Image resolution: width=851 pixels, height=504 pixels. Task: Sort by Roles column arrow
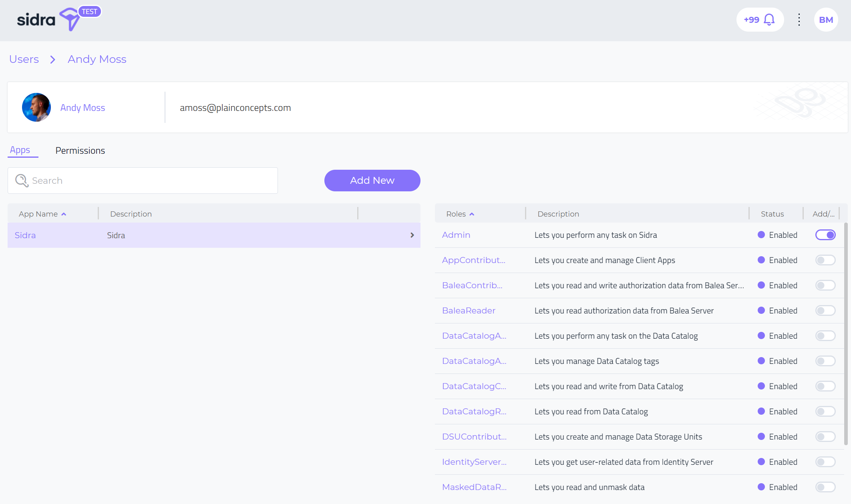472,214
